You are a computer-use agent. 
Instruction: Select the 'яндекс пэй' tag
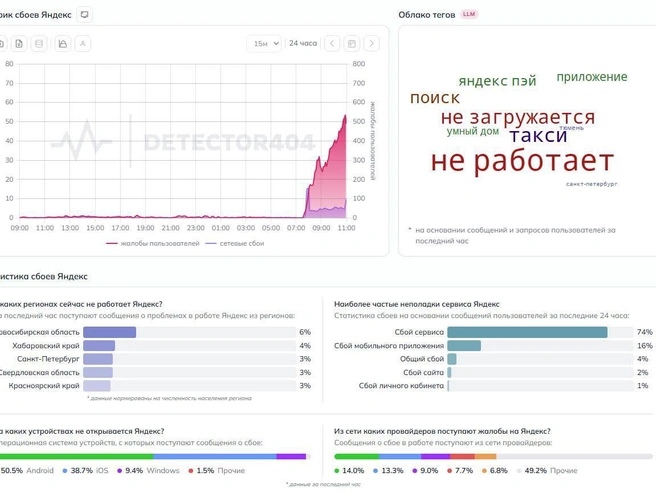(x=497, y=80)
